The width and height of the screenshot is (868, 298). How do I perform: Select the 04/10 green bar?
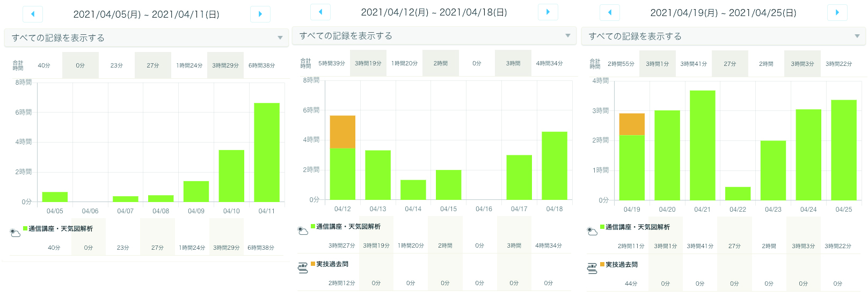pyautogui.click(x=231, y=176)
